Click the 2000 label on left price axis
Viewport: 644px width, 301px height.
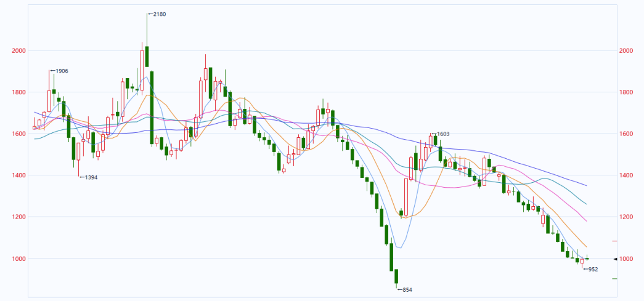tap(19, 50)
